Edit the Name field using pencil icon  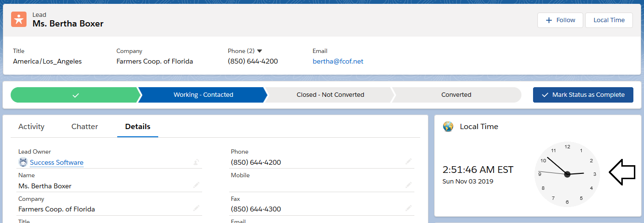196,186
